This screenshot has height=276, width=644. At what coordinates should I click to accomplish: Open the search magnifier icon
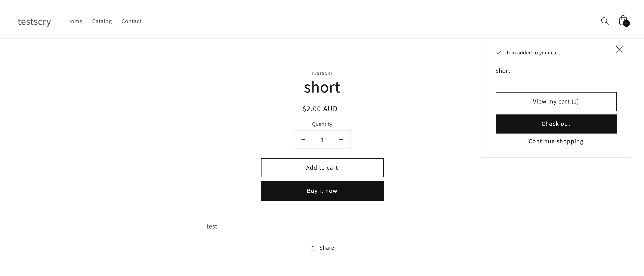click(x=605, y=21)
